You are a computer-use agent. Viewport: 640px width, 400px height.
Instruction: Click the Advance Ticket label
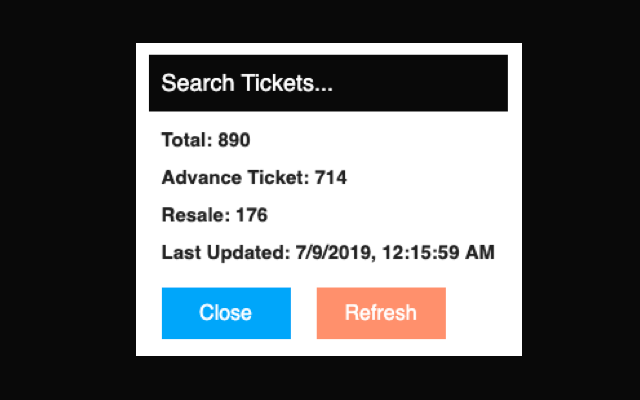coord(235,178)
